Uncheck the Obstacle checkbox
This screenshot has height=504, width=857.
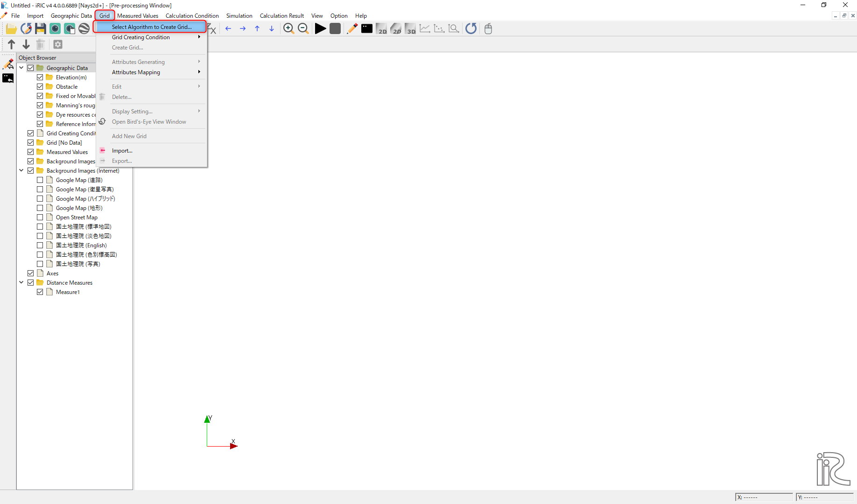pos(40,87)
